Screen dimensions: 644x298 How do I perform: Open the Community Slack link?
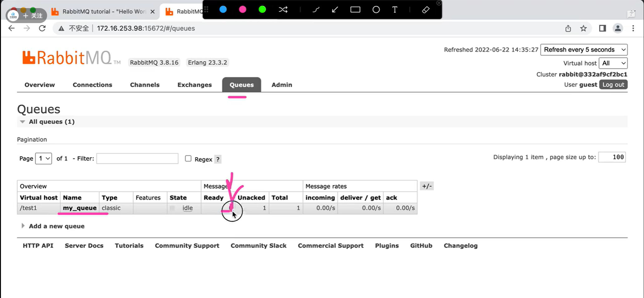[x=259, y=246]
